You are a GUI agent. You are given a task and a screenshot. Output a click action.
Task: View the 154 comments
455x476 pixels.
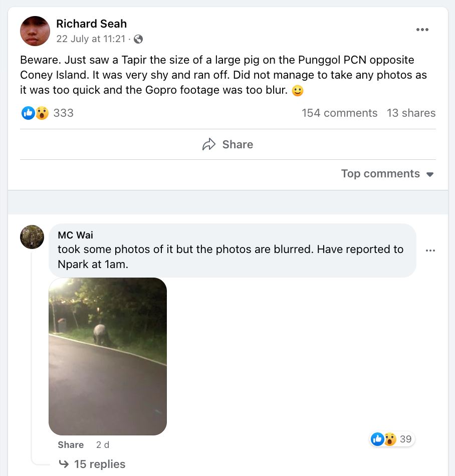coord(339,113)
